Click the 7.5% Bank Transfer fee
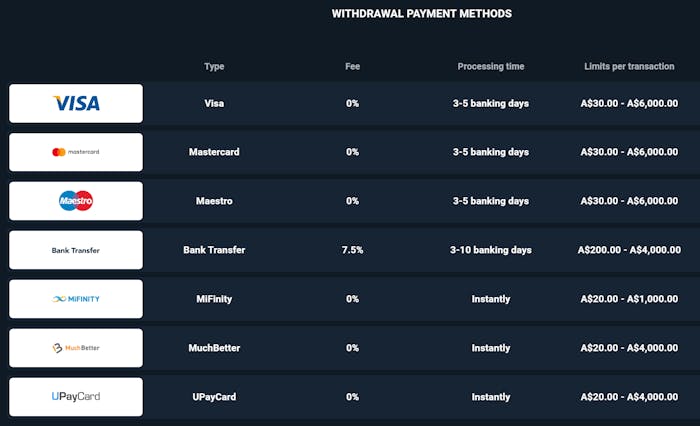This screenshot has height=426, width=700. [x=352, y=250]
